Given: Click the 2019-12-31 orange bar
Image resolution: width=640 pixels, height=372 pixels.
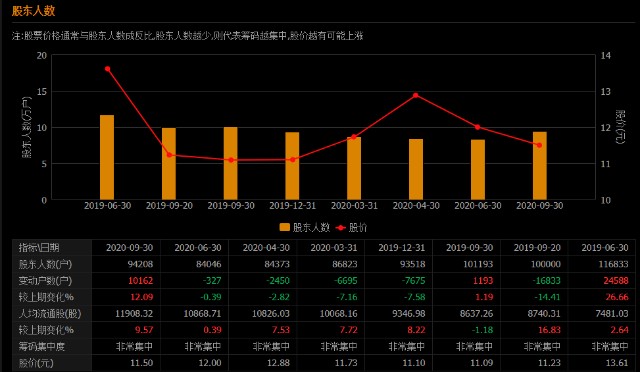Looking at the screenshot, I should (292, 166).
